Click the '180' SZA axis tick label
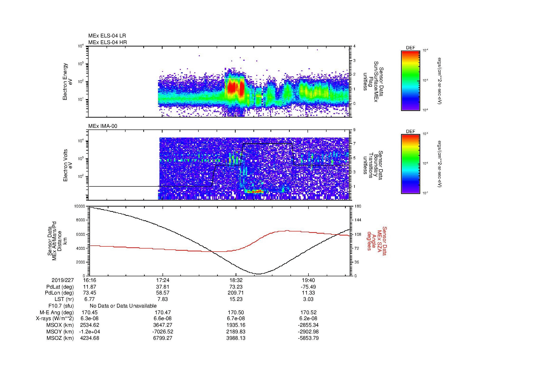 click(358, 206)
